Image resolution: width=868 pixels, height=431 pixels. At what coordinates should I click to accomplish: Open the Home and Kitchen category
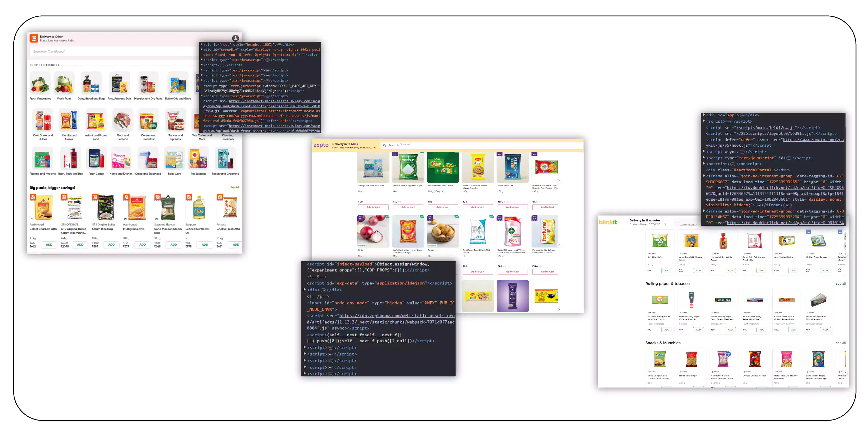click(x=121, y=161)
